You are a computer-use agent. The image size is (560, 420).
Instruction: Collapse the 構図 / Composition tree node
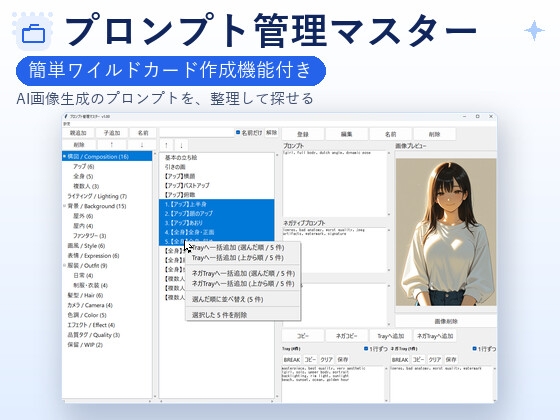click(x=65, y=156)
